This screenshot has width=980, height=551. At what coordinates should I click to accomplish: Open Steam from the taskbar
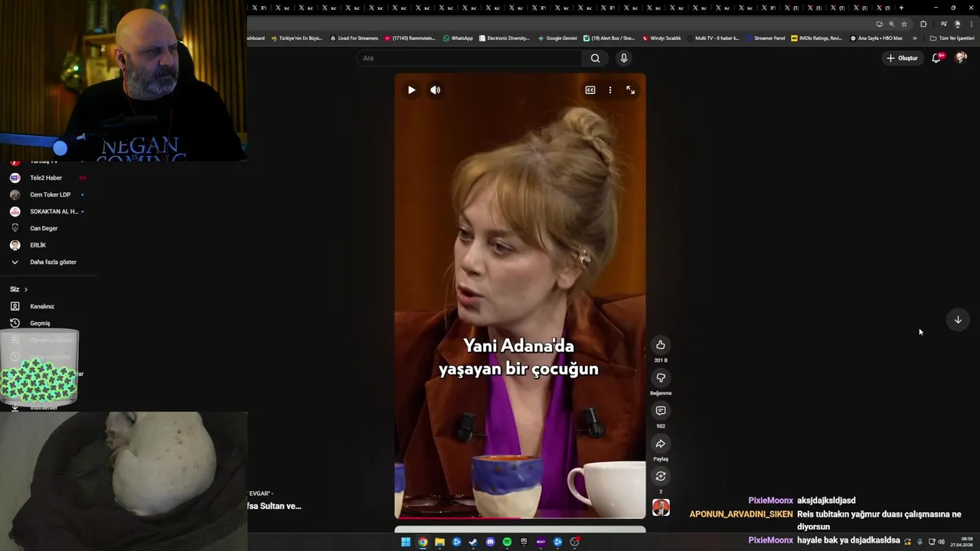(x=473, y=542)
